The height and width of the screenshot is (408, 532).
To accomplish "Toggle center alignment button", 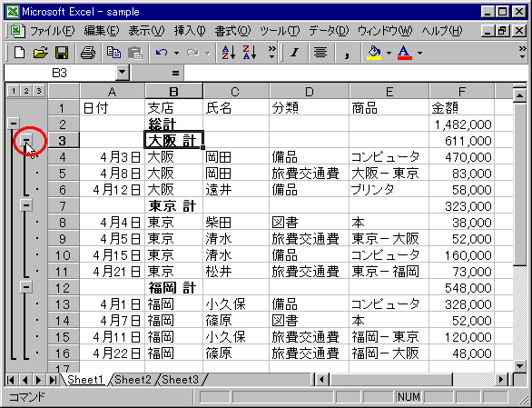I will tap(320, 53).
